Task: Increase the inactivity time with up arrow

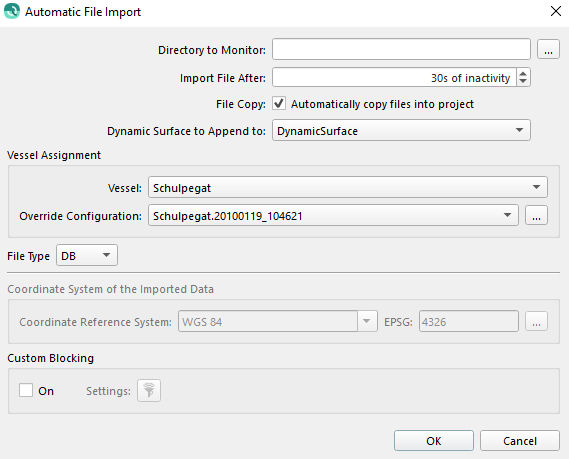Action: click(x=523, y=73)
